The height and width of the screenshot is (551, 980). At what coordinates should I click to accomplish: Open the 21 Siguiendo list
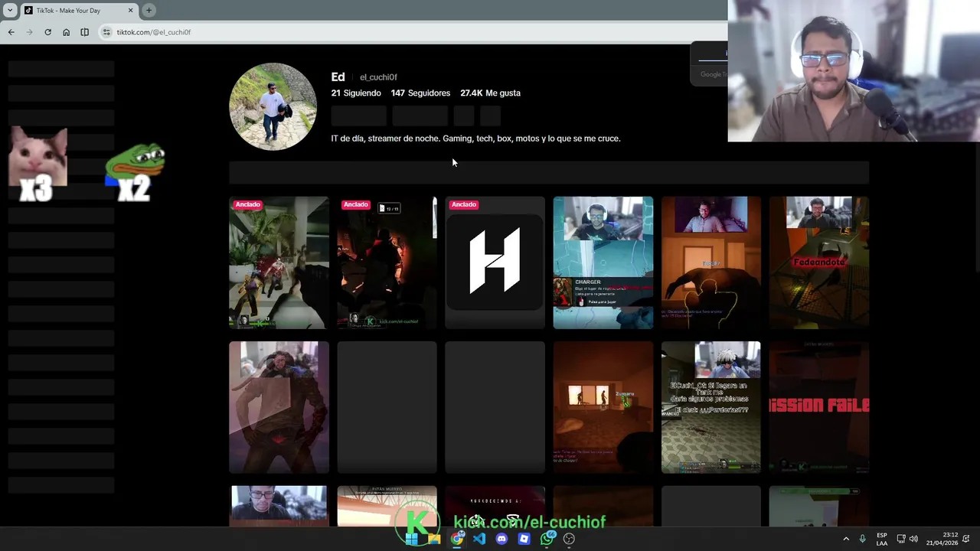pos(356,93)
